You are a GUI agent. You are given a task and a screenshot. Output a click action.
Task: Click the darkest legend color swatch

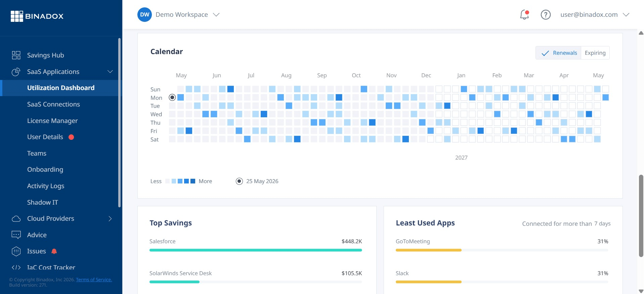click(193, 181)
